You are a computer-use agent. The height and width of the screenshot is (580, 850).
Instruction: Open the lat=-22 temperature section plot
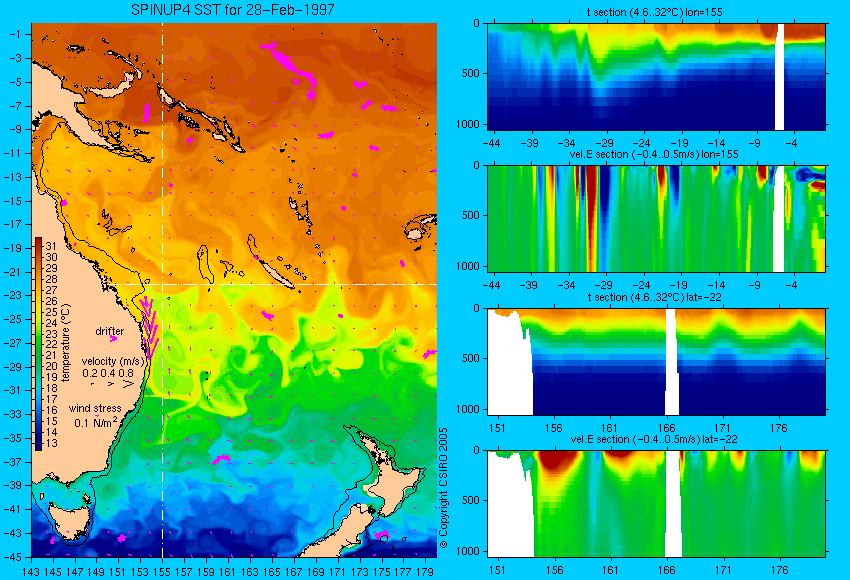click(656, 362)
